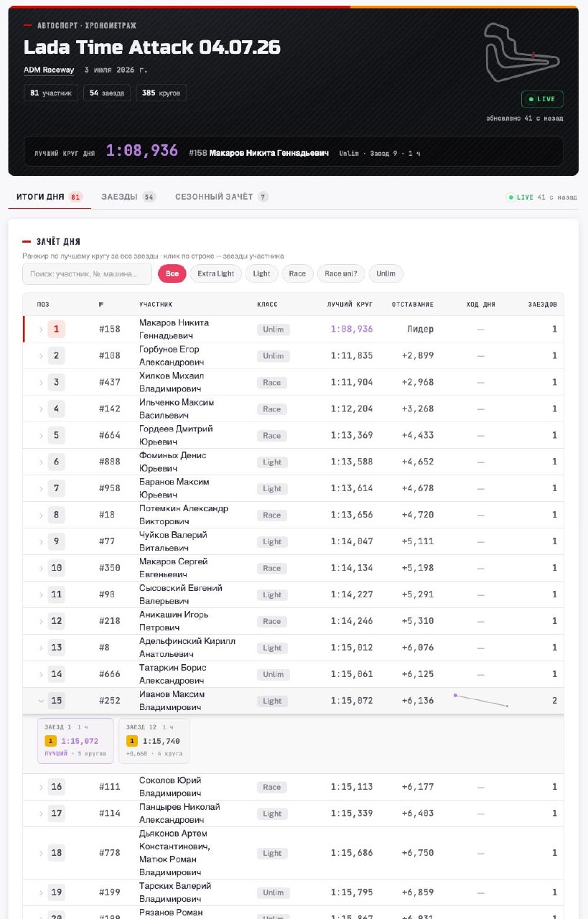Image resolution: width=588 pixels, height=919 pixels.
Task: Select the Все class filter
Action: (172, 274)
